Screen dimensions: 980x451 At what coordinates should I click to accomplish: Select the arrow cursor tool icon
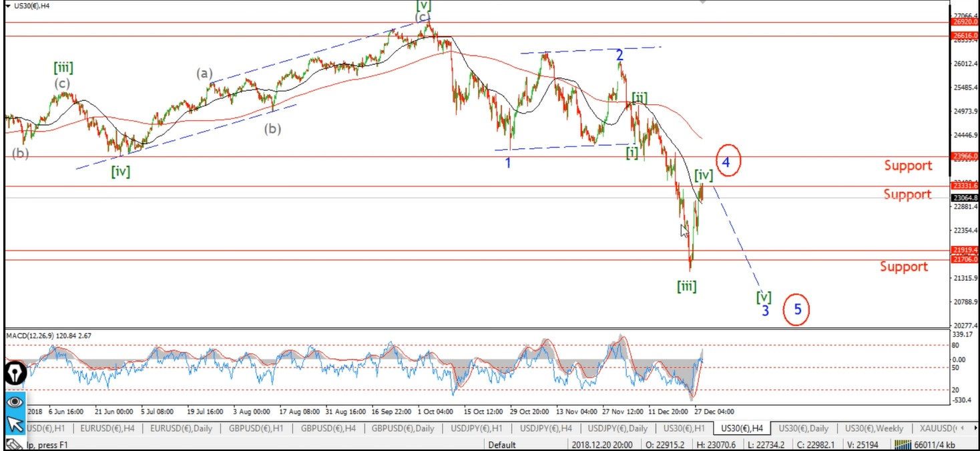15,426
